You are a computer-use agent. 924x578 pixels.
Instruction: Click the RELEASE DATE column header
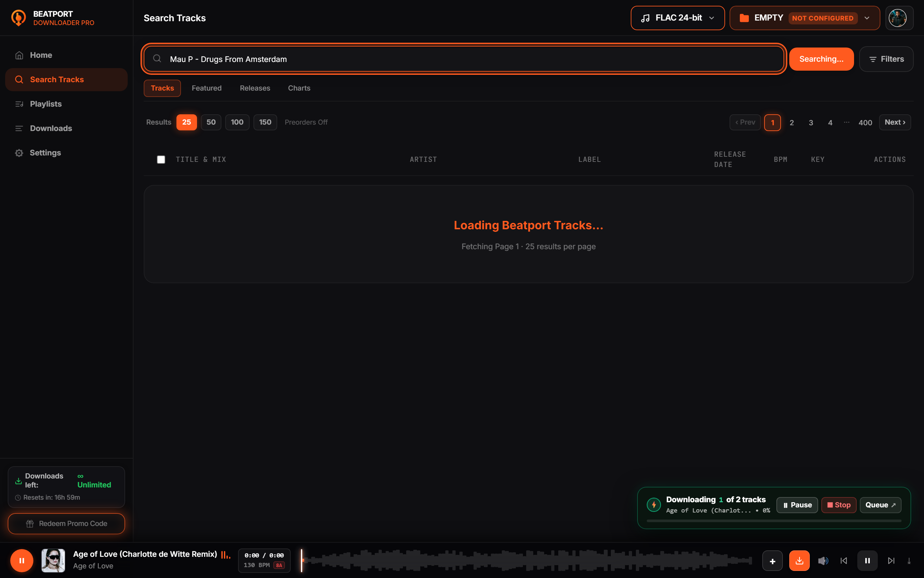(730, 159)
